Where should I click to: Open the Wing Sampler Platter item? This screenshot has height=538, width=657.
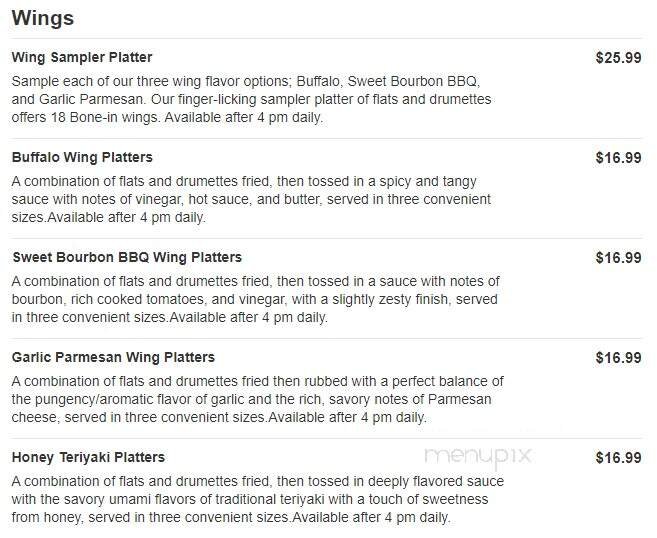click(x=82, y=57)
